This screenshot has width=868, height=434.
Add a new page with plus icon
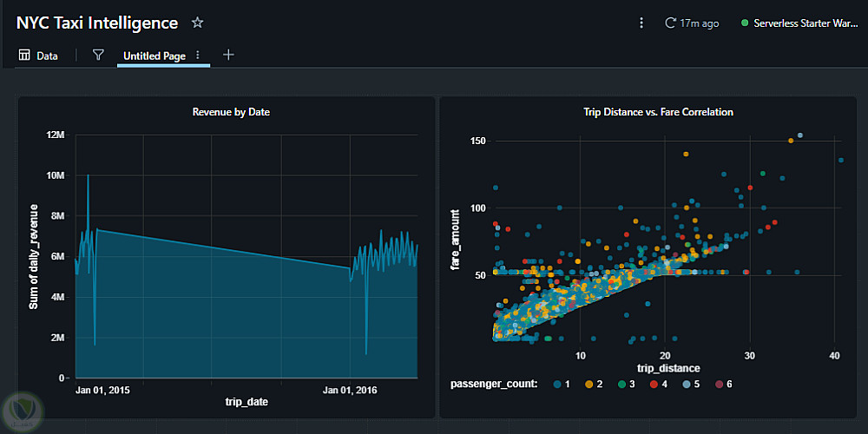coord(228,56)
